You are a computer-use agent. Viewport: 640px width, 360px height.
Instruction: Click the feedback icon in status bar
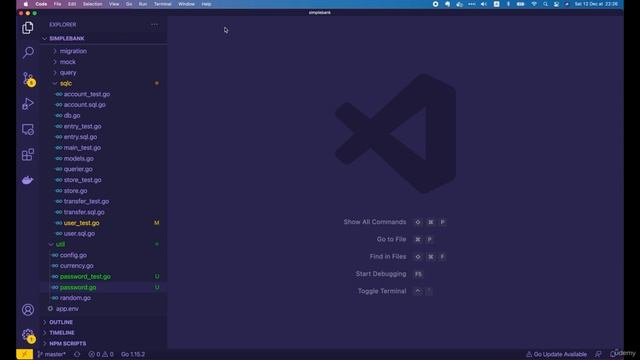pos(598,354)
